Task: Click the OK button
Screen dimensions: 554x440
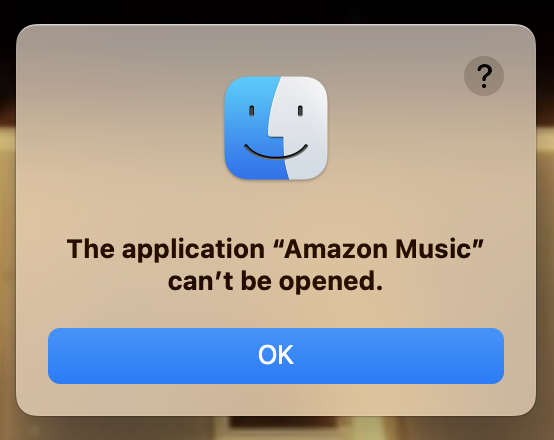Action: [x=276, y=356]
